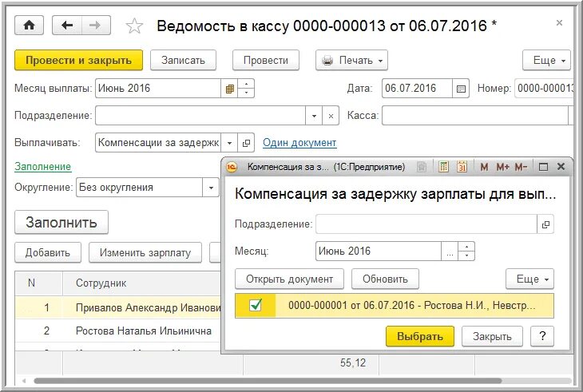Click Провести и закрыть button
The width and height of the screenshot is (583, 392).
78,60
